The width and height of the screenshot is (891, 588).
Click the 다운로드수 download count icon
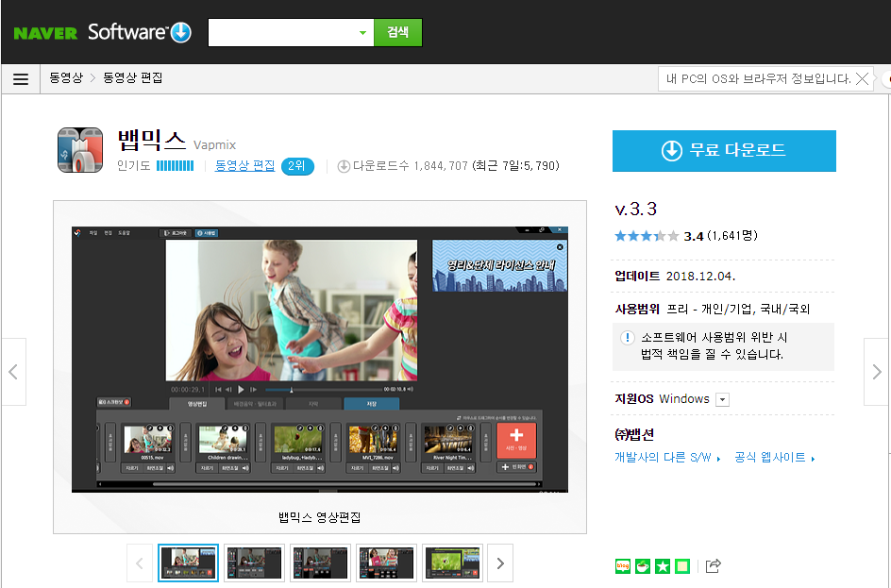(344, 166)
